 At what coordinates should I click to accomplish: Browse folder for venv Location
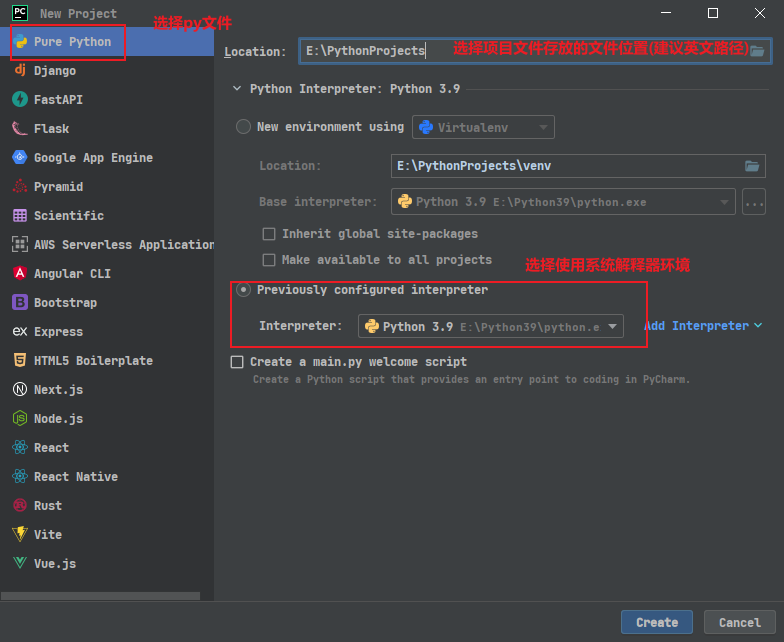pos(752,166)
